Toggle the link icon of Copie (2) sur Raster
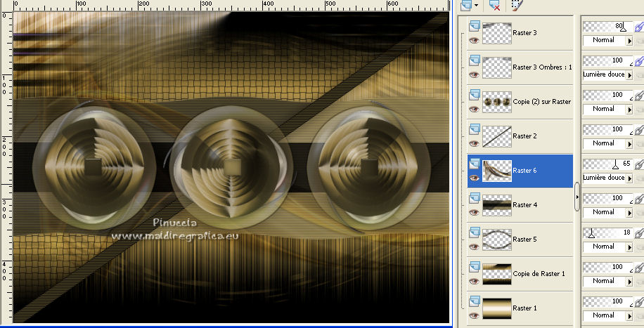This screenshot has height=328, width=644. click(x=639, y=96)
